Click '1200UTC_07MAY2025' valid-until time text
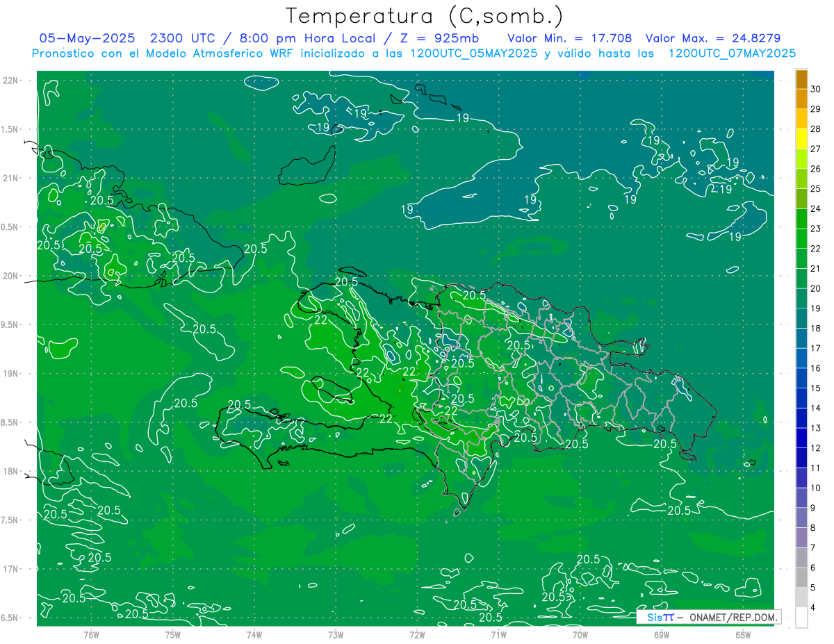This screenshot has width=834, height=644. [x=732, y=53]
